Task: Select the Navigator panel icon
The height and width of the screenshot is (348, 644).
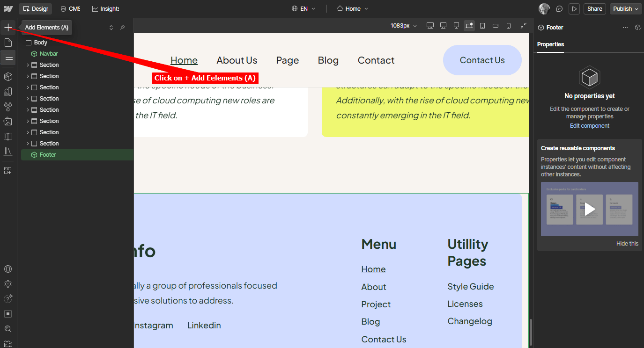Action: 8,58
